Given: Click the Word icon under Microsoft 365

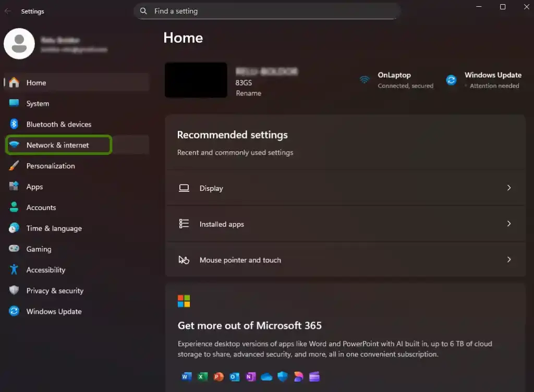Looking at the screenshot, I should (186, 376).
